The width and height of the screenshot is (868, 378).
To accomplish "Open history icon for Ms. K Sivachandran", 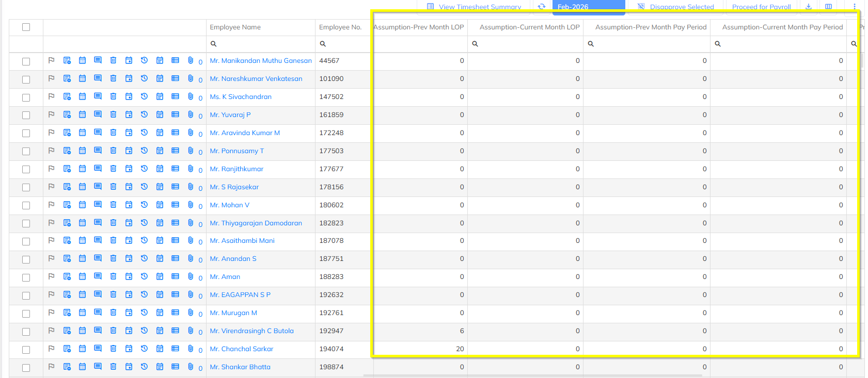I will pyautogui.click(x=144, y=96).
